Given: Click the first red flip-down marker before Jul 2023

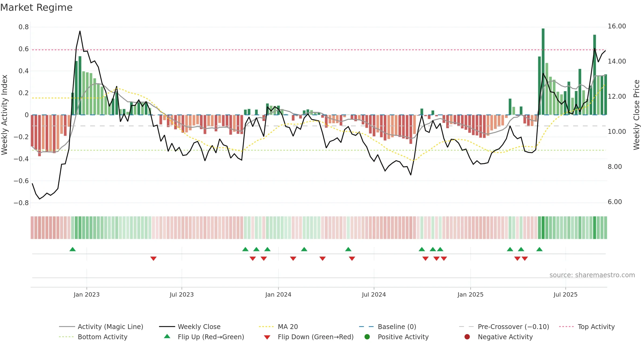Looking at the screenshot, I should [153, 258].
